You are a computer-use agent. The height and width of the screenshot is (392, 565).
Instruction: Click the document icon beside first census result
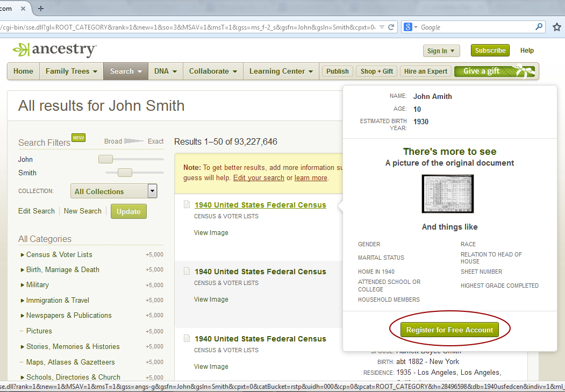click(x=186, y=205)
